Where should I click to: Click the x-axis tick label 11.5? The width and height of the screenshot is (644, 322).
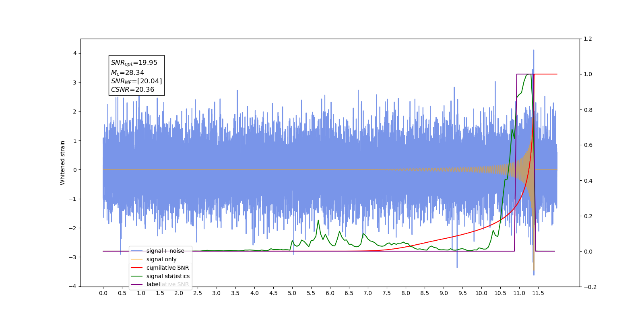click(538, 293)
